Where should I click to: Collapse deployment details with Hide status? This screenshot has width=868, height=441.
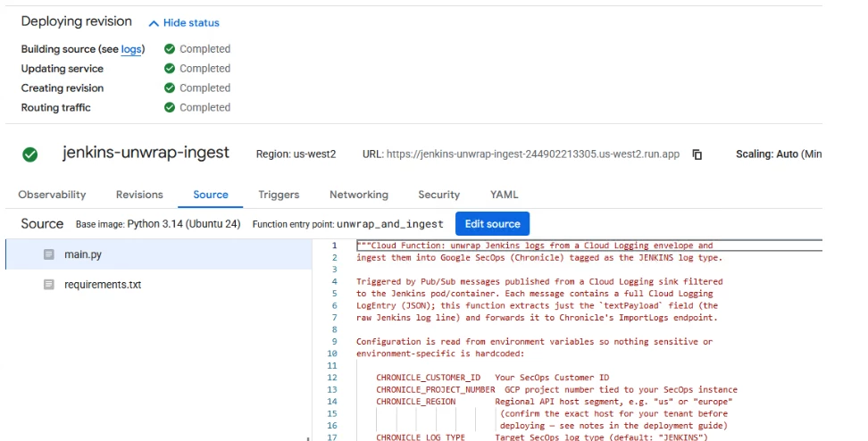tap(184, 22)
